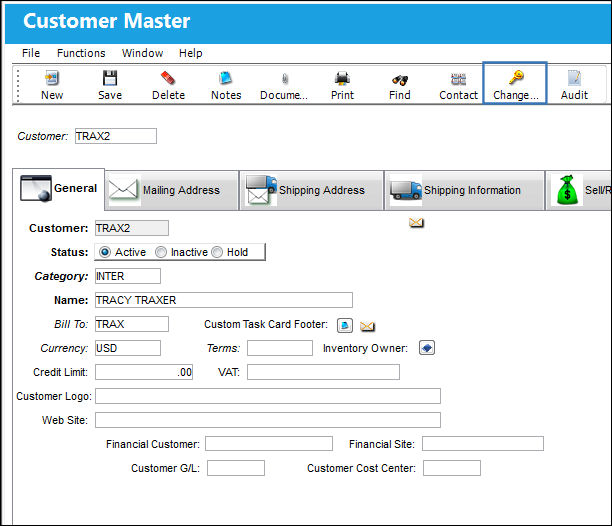Click the Find binoculars icon
612x526 pixels.
click(400, 80)
